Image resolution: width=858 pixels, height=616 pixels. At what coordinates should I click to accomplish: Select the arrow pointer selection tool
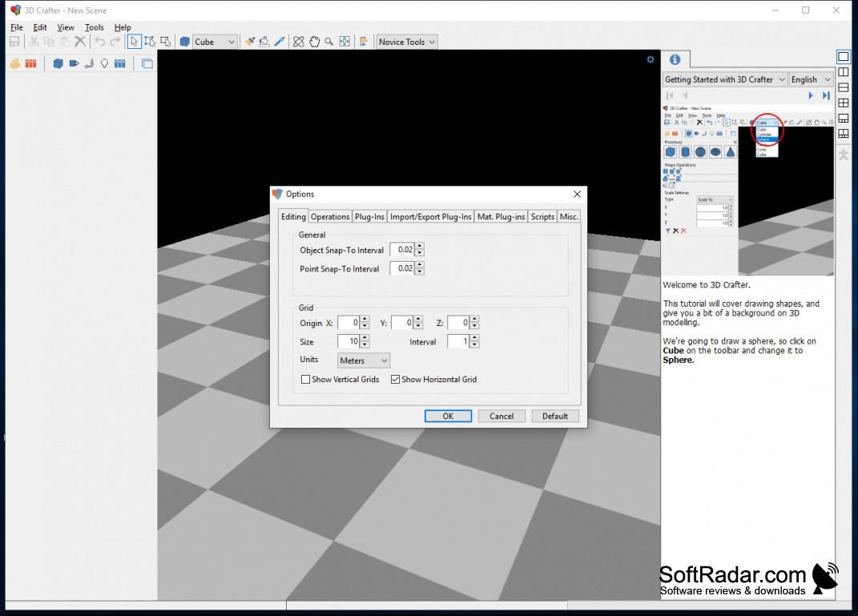point(134,42)
